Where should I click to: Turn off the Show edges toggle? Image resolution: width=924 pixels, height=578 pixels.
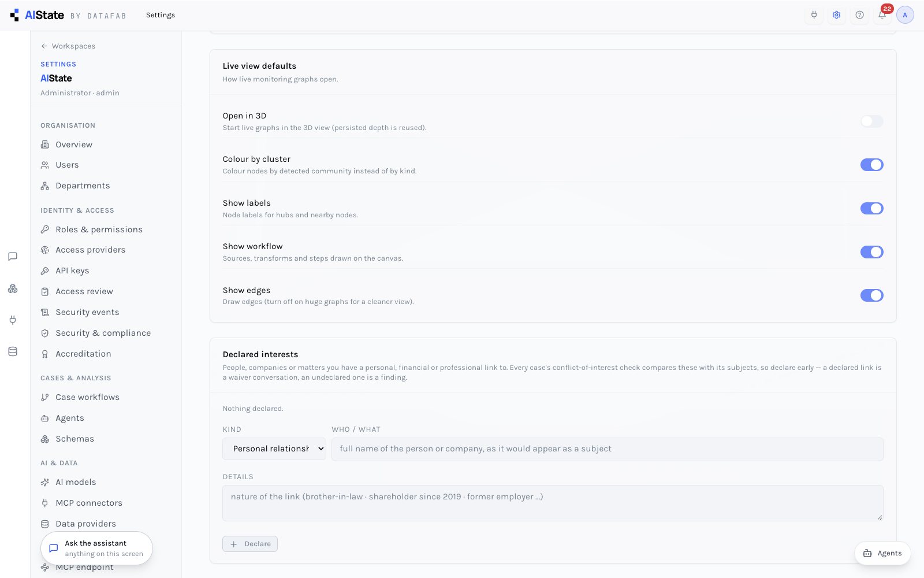(871, 295)
